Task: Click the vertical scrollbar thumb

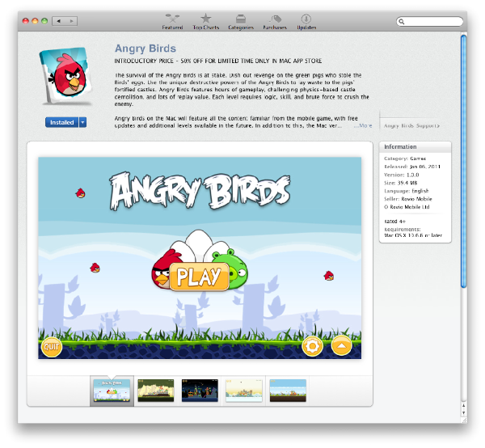Action: pos(463,161)
